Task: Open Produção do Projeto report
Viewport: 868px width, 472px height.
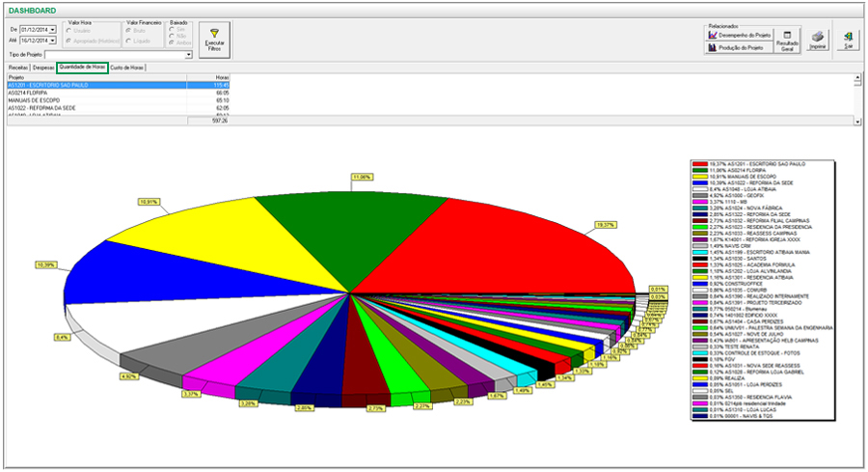Action: [x=739, y=47]
